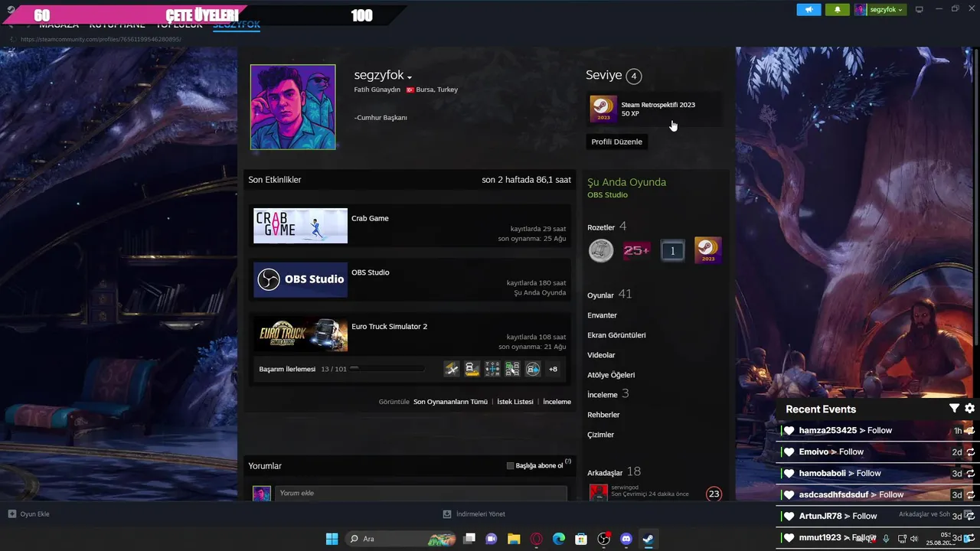Image resolution: width=980 pixels, height=551 pixels.
Task: Open the Euro Truck Simulator 2 title
Action: (x=389, y=326)
